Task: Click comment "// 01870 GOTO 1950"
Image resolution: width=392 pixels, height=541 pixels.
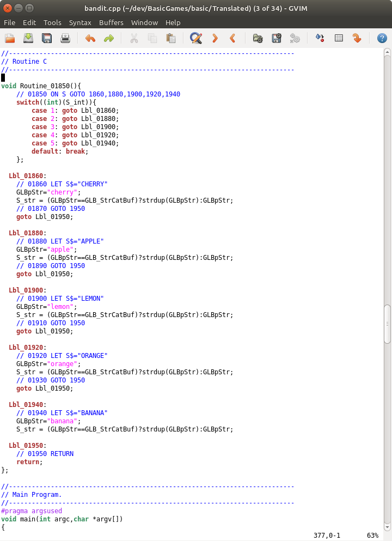Action: [51, 209]
